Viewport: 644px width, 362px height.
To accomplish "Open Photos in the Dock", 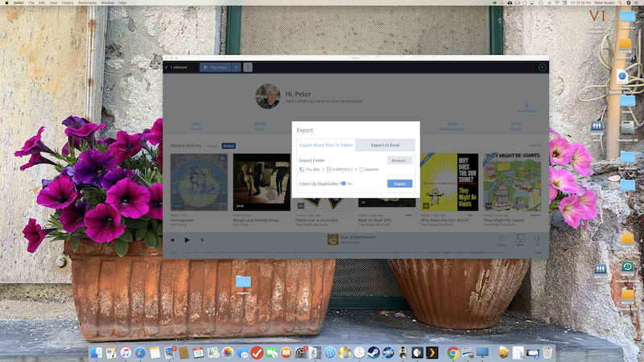I will pyautogui.click(x=228, y=352).
